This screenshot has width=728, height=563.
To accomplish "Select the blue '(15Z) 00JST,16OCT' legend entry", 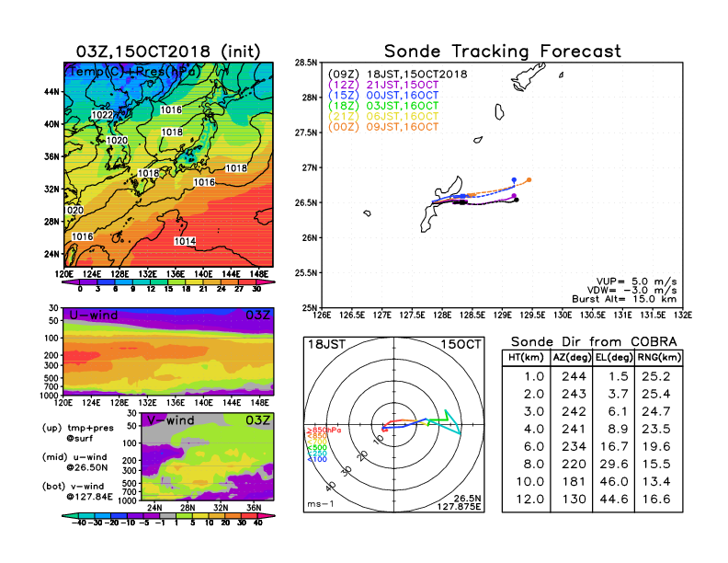I will pos(383,96).
